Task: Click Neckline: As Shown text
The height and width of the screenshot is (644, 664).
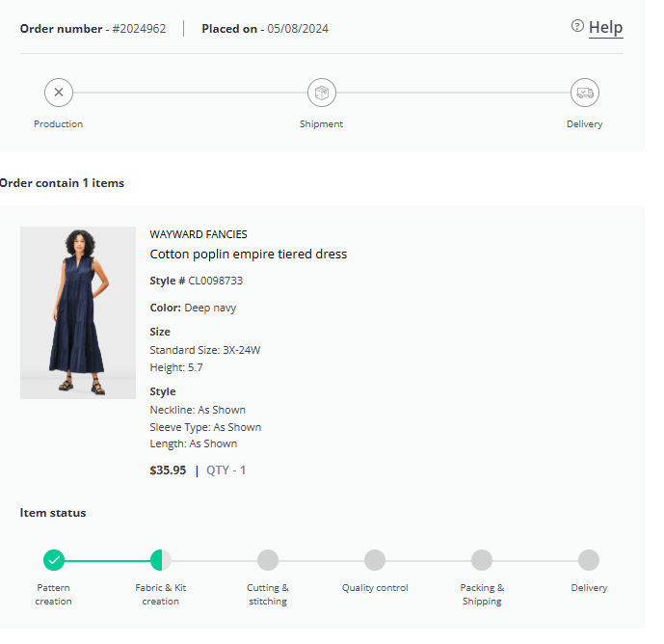Action: point(198,410)
